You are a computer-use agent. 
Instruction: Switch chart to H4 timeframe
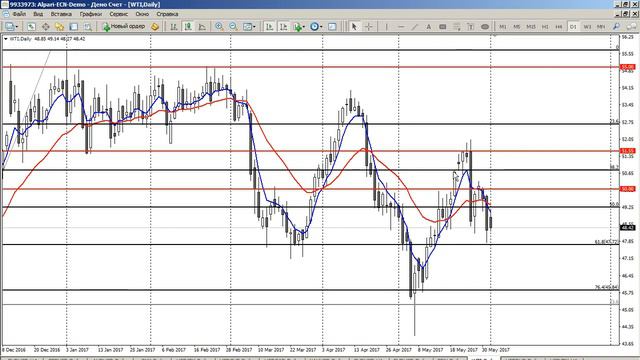click(x=559, y=27)
